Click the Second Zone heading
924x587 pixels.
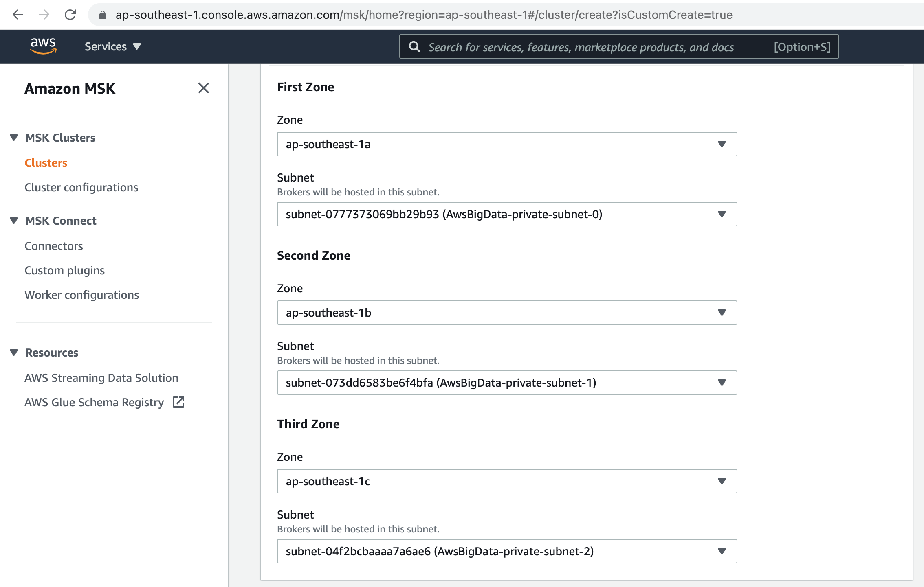pos(314,255)
